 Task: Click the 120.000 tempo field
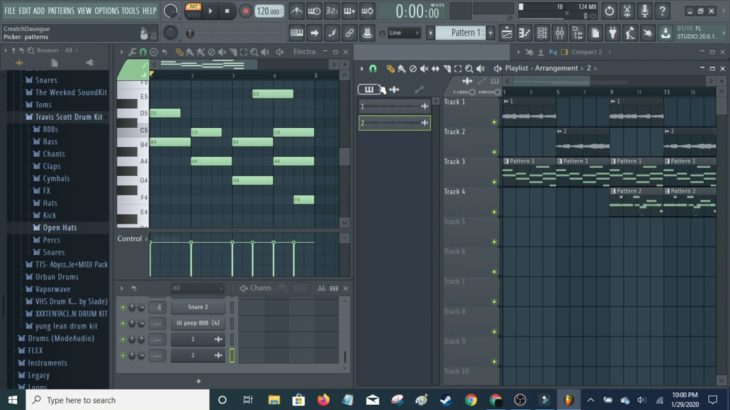tap(269, 11)
